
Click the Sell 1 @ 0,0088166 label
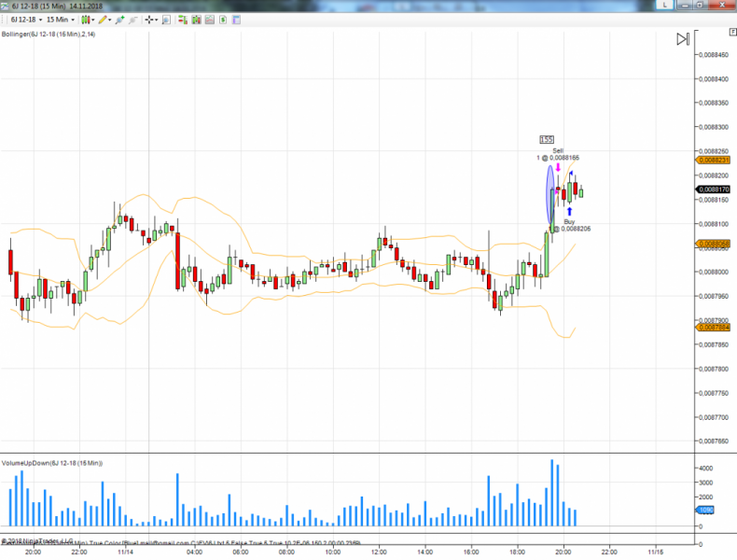pos(558,154)
